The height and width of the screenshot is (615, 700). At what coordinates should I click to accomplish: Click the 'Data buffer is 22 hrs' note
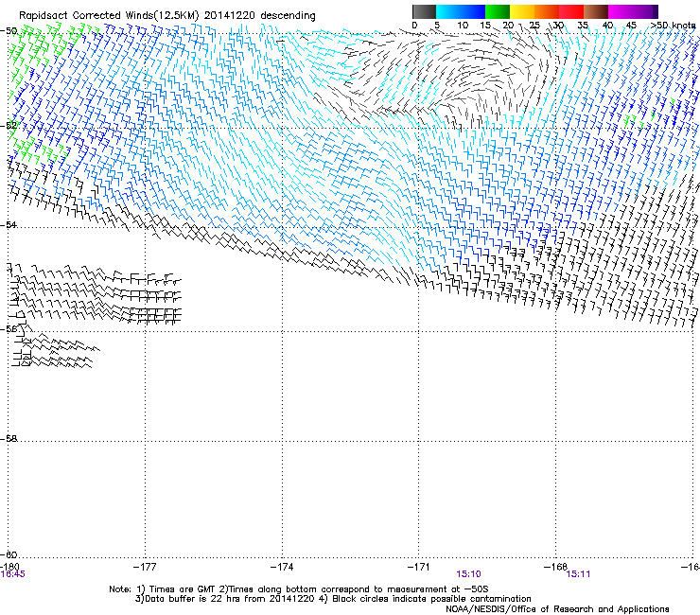[225, 599]
